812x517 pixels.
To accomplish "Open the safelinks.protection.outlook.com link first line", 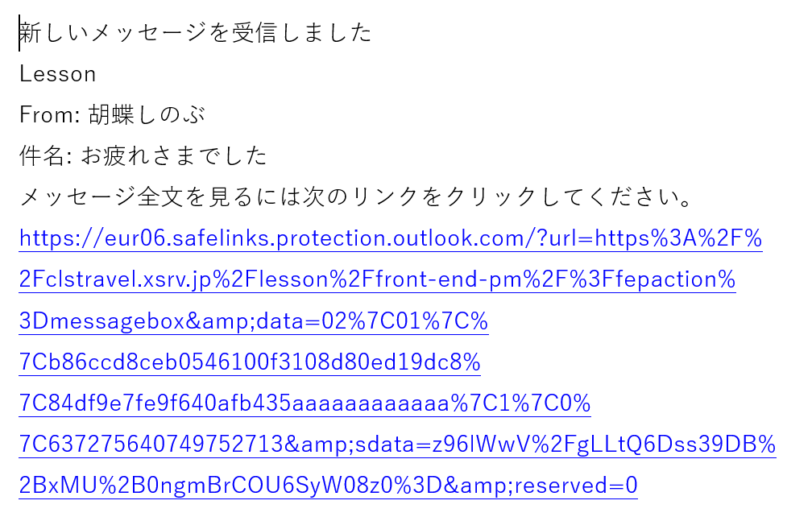I will (391, 238).
